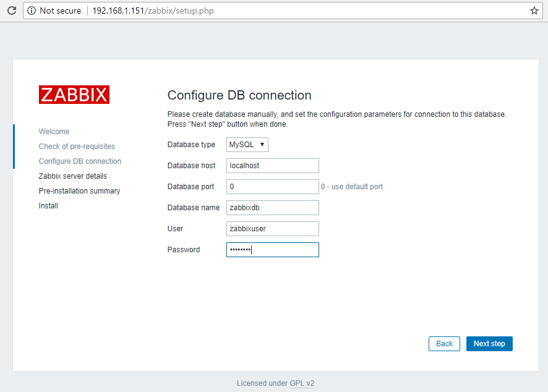The height and width of the screenshot is (392, 548).
Task: Click the site information icon beside 'Not secure'
Action: pos(32,11)
